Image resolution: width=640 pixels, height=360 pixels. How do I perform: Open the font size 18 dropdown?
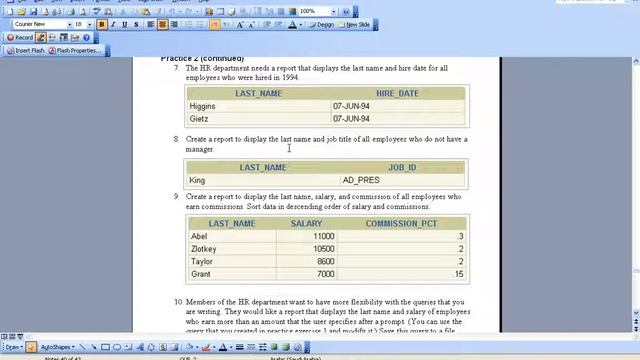point(89,25)
